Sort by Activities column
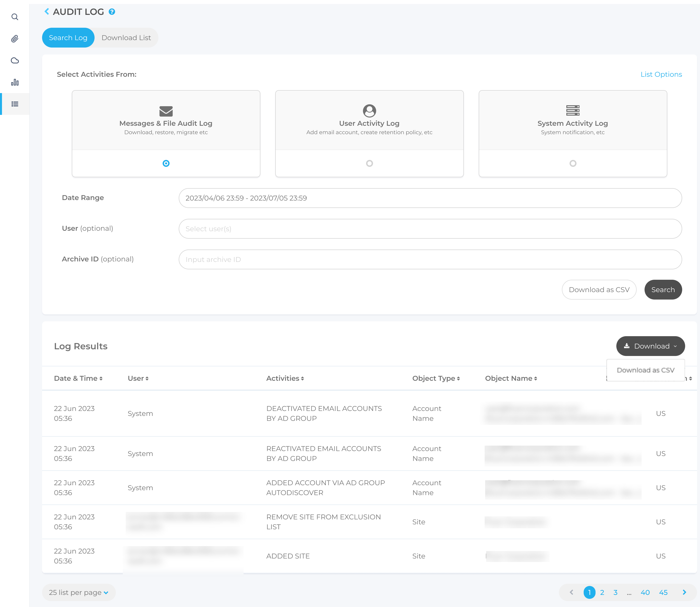The image size is (700, 607). pos(285,378)
